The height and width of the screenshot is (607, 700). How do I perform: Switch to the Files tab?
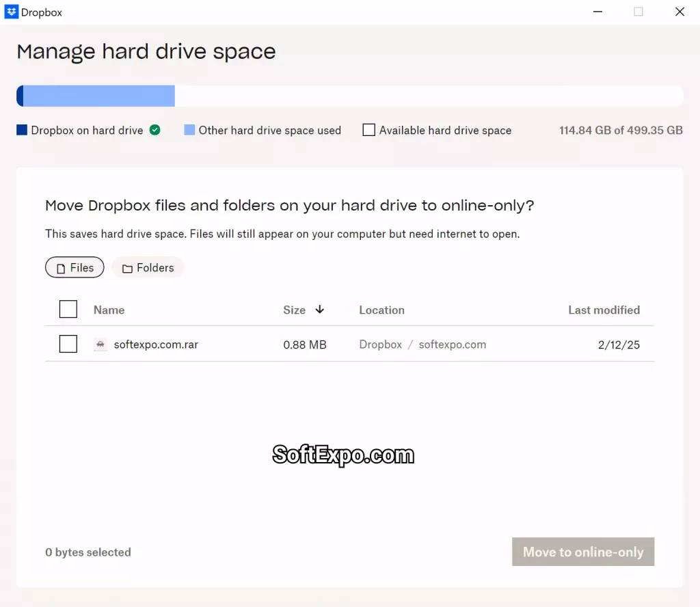[x=75, y=267]
